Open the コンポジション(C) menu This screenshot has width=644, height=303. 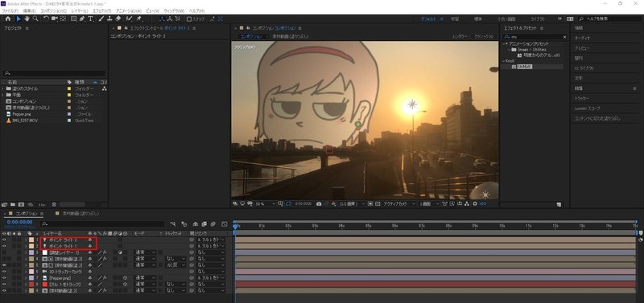click(x=54, y=10)
